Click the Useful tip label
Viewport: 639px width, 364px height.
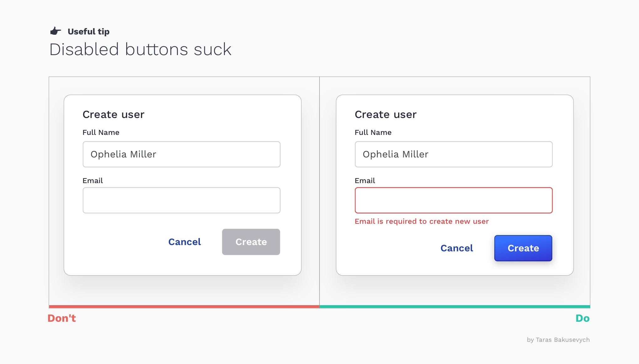click(x=88, y=31)
